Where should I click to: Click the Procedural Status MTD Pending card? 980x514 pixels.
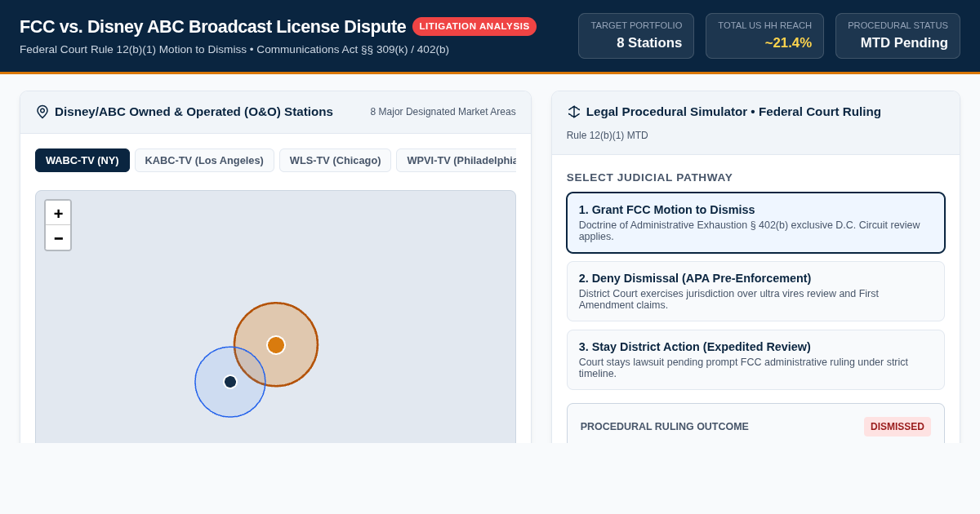898,36
